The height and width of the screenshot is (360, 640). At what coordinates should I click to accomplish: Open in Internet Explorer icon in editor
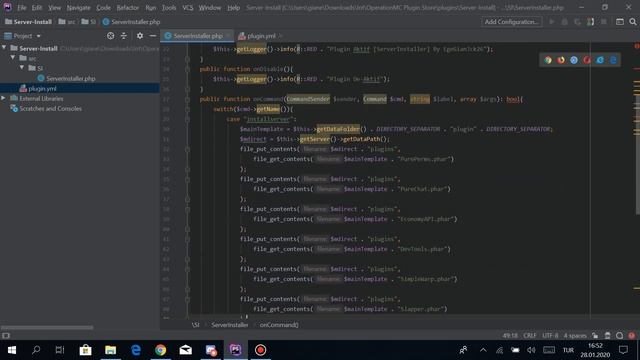click(x=600, y=60)
